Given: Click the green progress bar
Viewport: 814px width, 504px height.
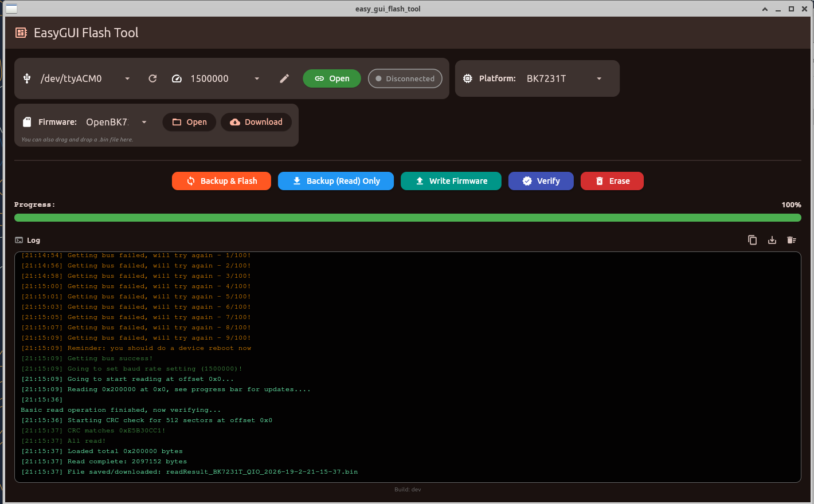Looking at the screenshot, I should 408,218.
